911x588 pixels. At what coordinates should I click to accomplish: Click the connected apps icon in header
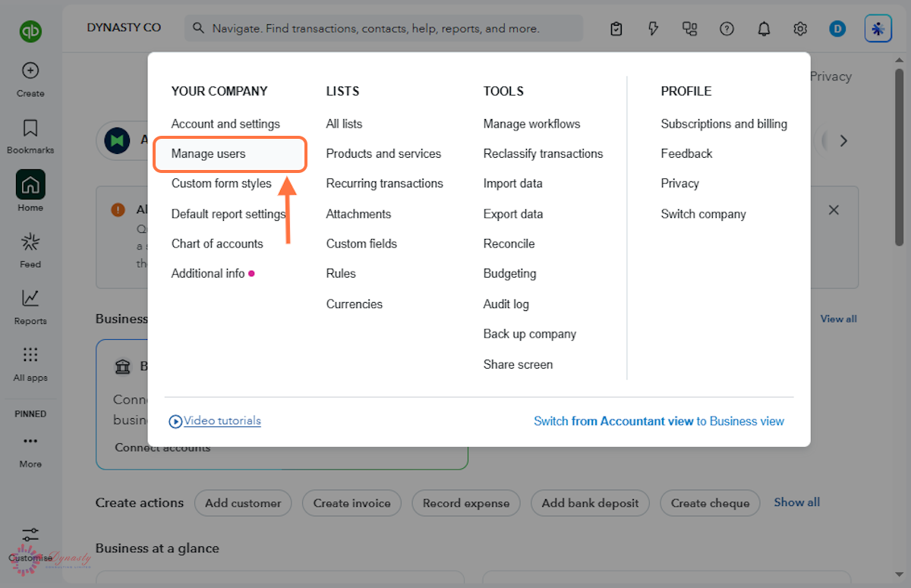[x=689, y=29]
